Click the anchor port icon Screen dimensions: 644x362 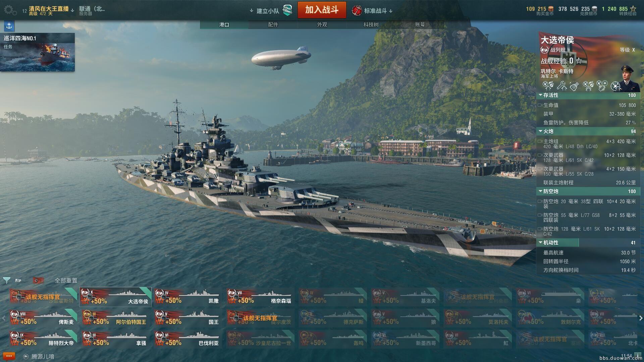pos(9,26)
